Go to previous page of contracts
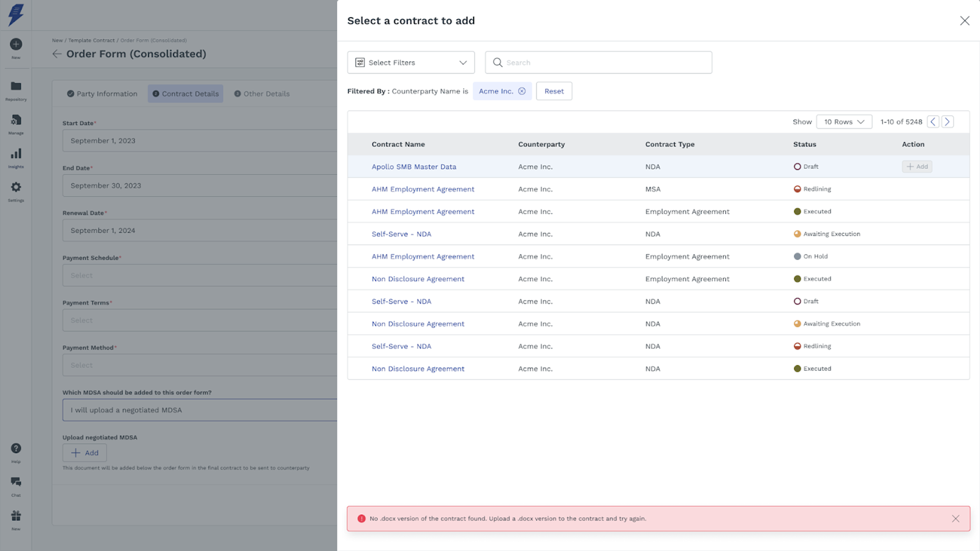Screen dimensions: 980x551 coord(933,122)
